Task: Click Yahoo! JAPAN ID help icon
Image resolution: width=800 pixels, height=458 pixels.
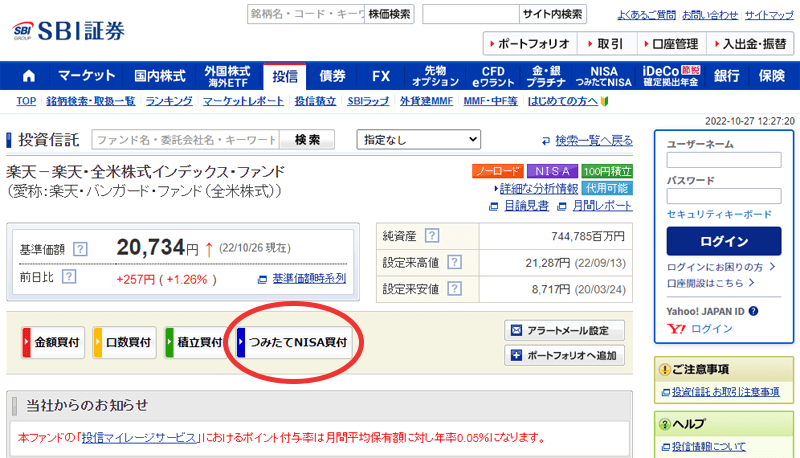Action: [x=753, y=311]
